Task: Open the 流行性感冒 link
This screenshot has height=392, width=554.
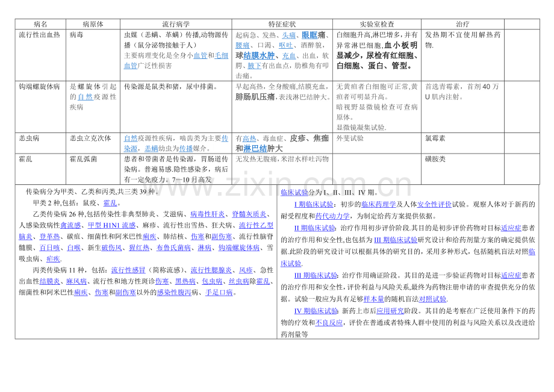Action: [x=128, y=269]
